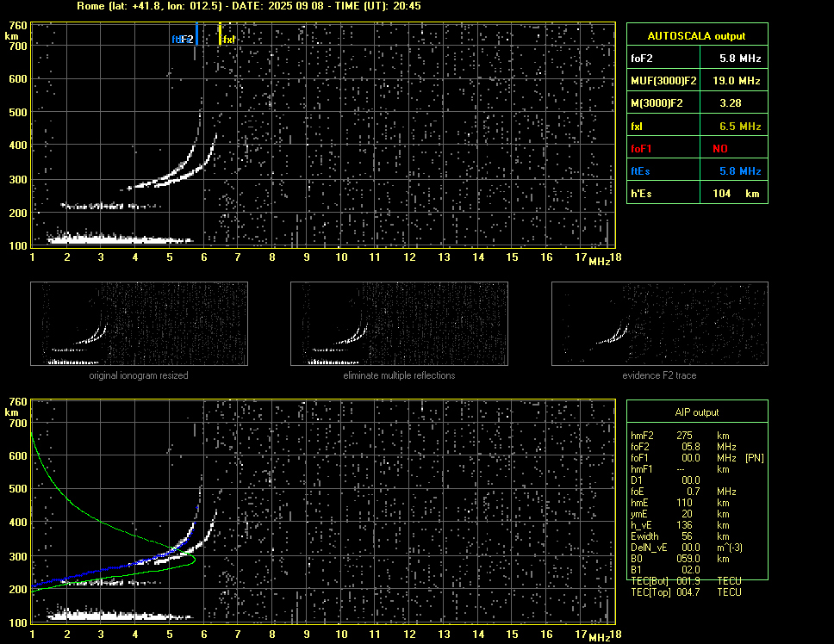The image size is (834, 644).
Task: Select the AIP foF2 05.8 MHz row
Action: 683,447
